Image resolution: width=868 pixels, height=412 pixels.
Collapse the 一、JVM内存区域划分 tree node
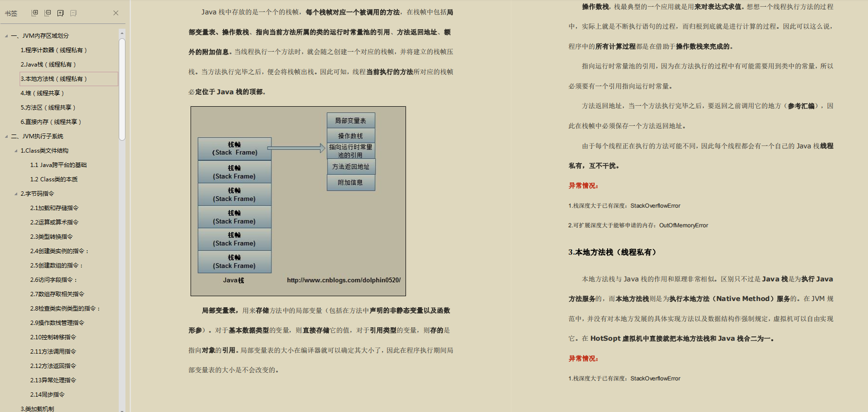click(6, 36)
